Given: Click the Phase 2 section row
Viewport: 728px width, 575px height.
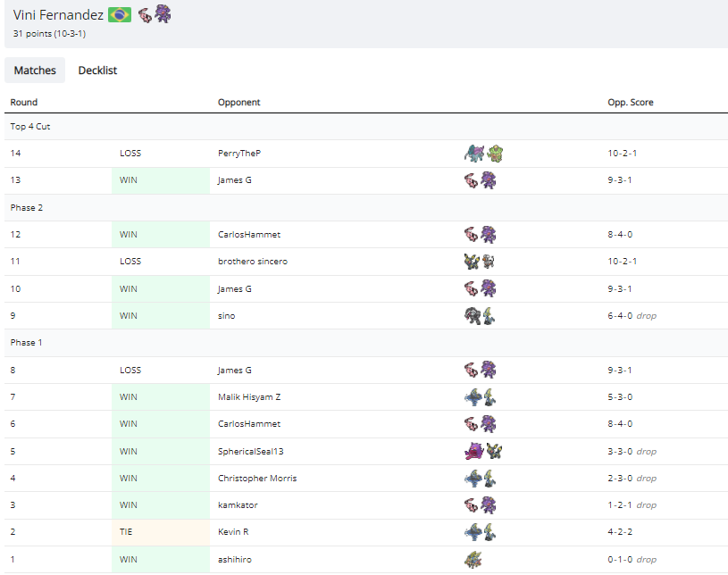Looking at the screenshot, I should (366, 207).
